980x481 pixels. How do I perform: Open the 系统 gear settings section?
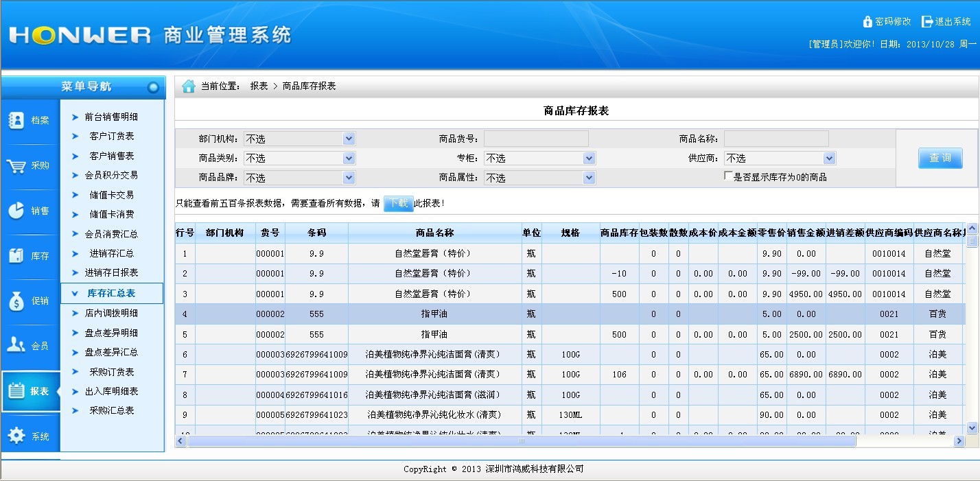click(x=30, y=436)
